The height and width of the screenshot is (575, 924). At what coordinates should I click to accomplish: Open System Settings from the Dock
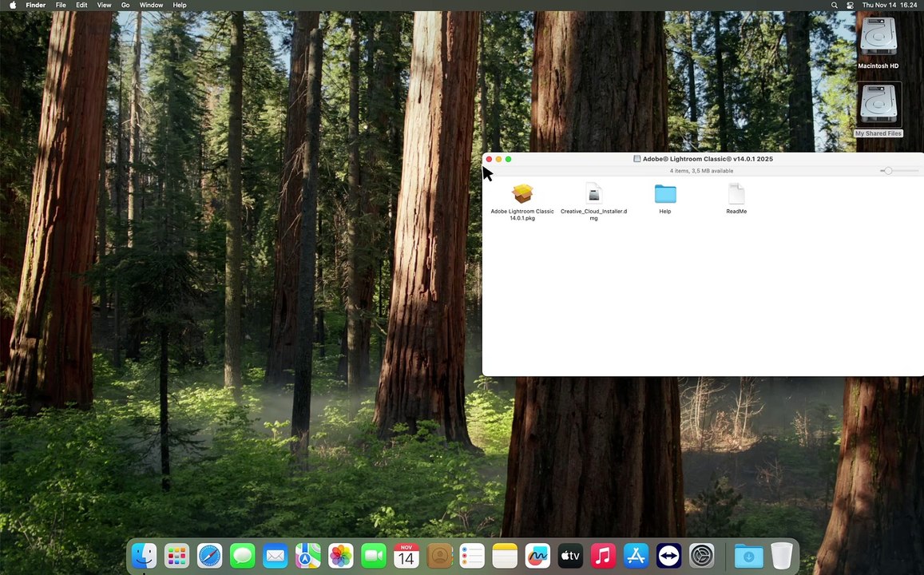(702, 556)
